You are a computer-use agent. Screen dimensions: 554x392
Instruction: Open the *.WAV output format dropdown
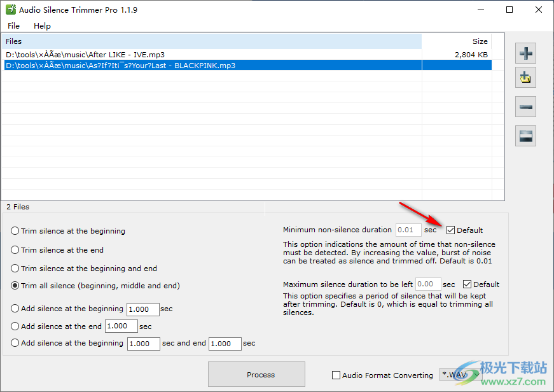tap(461, 375)
